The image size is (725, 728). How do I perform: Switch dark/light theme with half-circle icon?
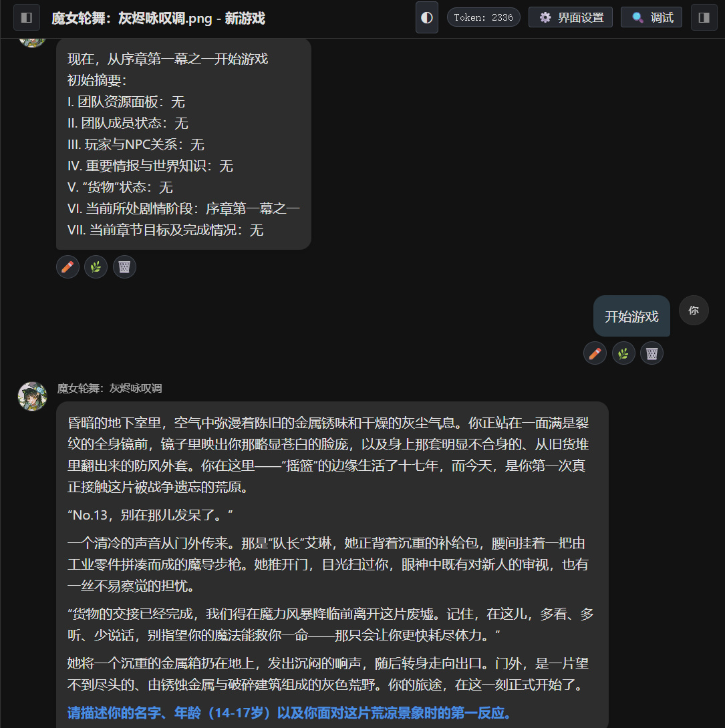(x=427, y=17)
